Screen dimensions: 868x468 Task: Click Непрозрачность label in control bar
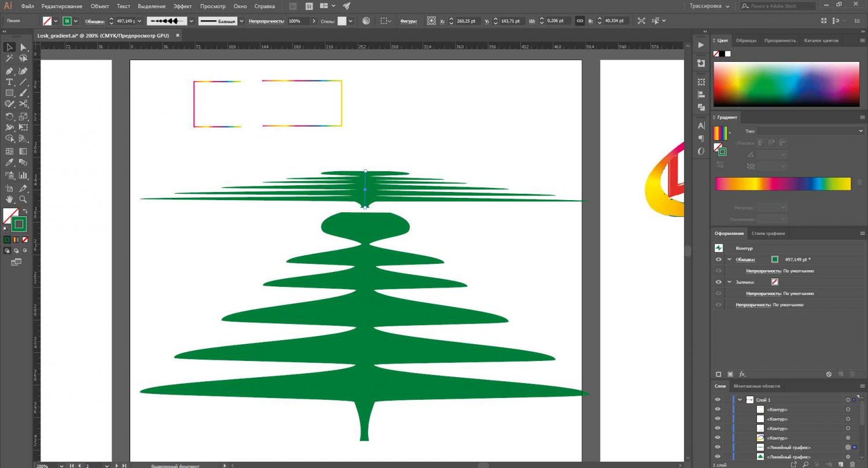tap(266, 21)
